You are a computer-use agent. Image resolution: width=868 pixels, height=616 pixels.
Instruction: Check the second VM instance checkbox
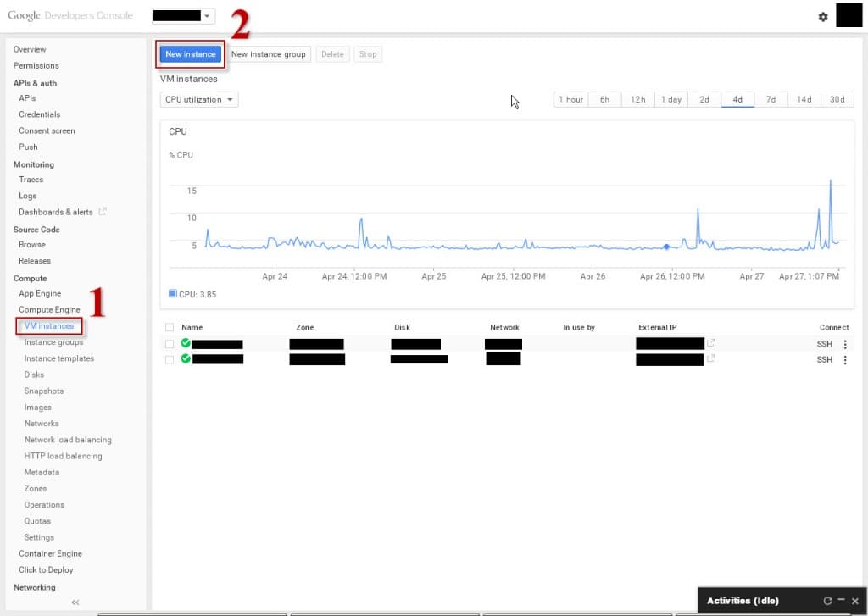tap(170, 359)
